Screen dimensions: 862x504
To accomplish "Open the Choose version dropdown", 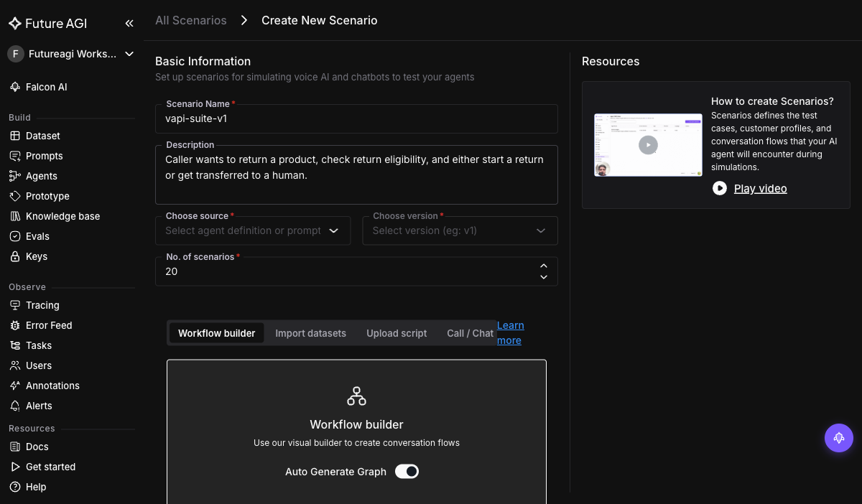I will click(x=460, y=230).
